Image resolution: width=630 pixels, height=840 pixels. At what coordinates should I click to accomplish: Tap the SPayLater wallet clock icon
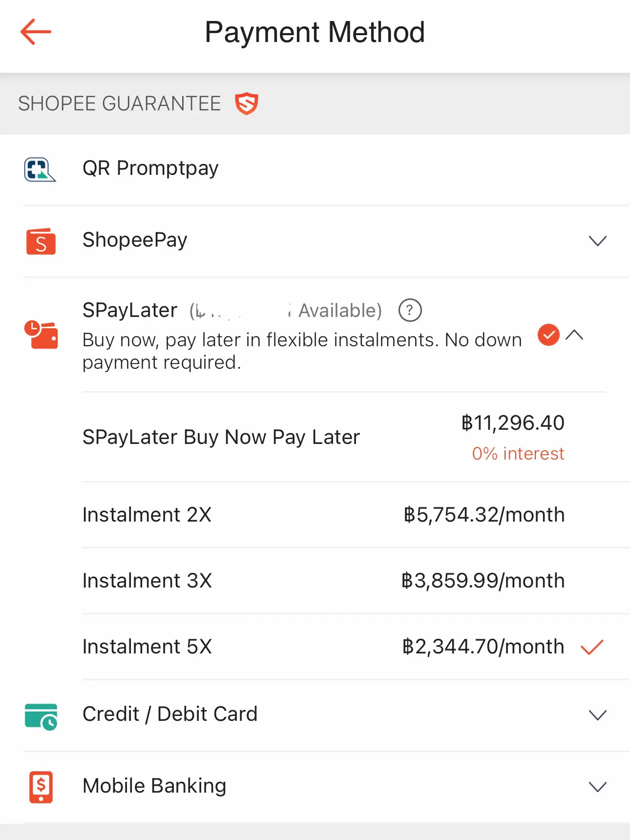42,335
